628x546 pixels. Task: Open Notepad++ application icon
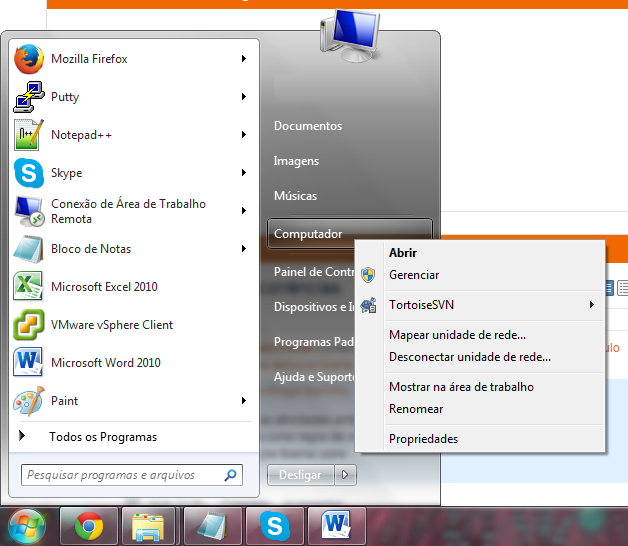tap(28, 135)
